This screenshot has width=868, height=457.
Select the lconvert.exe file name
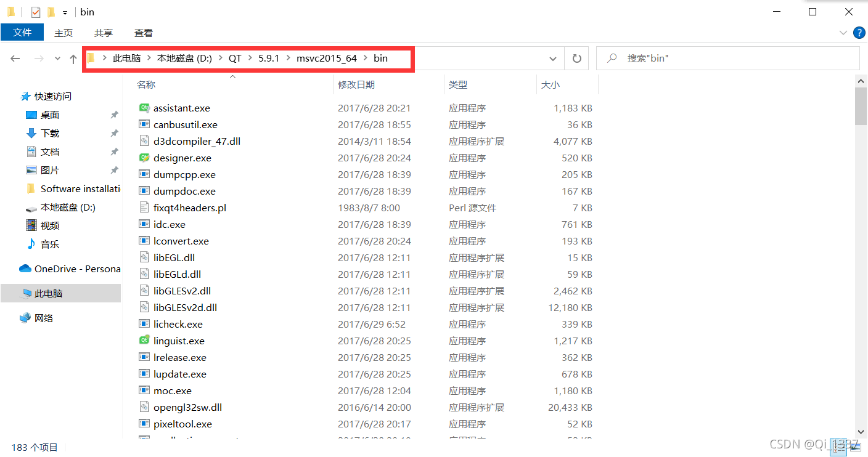coord(181,241)
